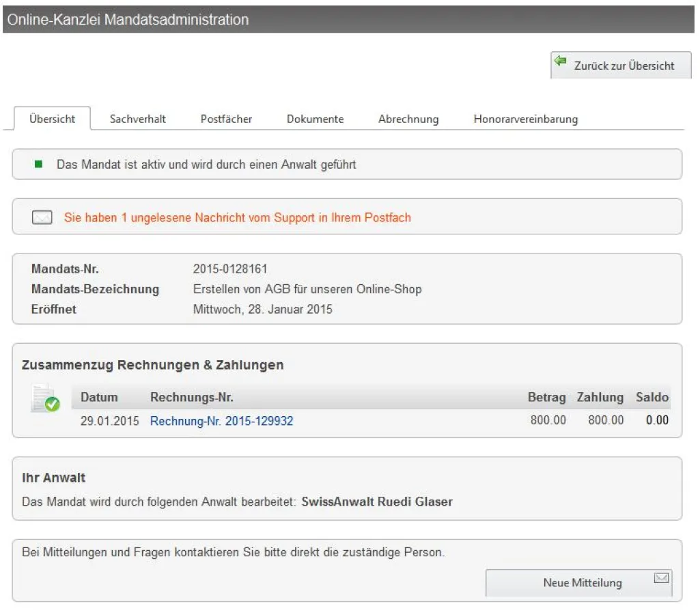The width and height of the screenshot is (700, 615).
Task: Click the Datum column header
Action: [99, 398]
